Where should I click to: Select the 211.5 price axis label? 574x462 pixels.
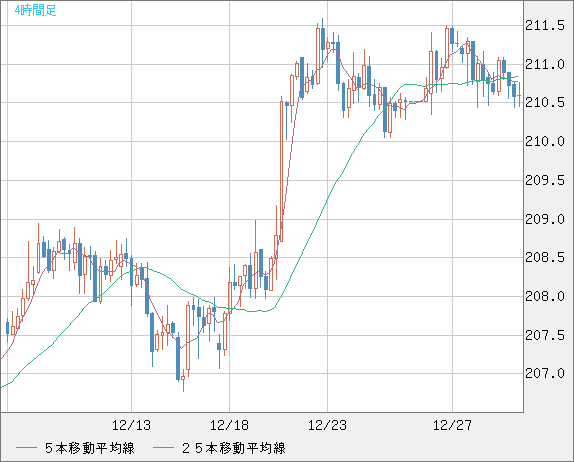(545, 26)
